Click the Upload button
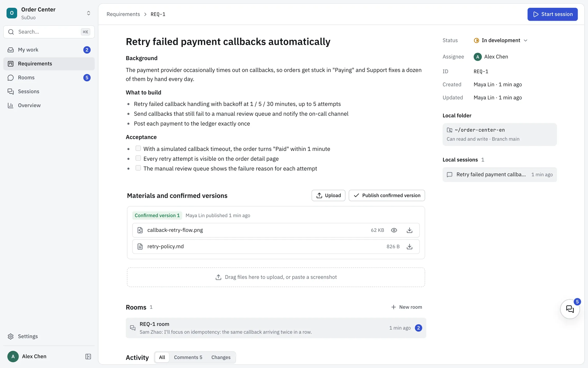 pyautogui.click(x=328, y=195)
